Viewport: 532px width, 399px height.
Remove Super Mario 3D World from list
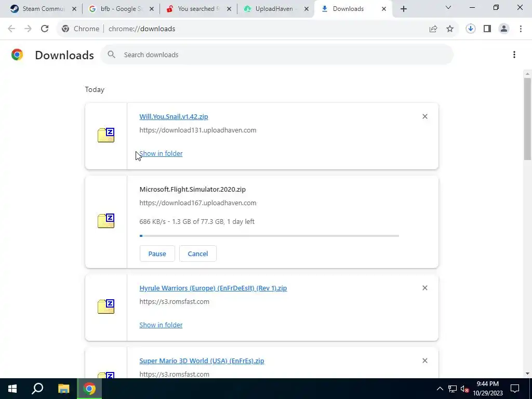tap(425, 361)
